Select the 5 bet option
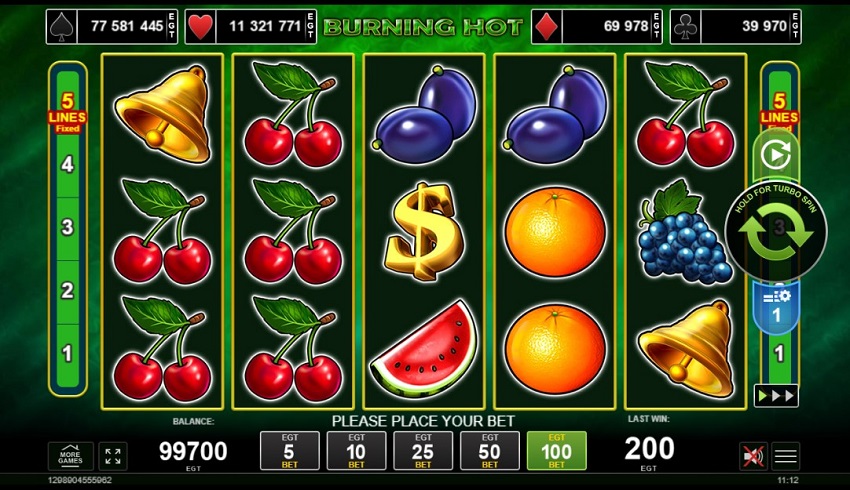This screenshot has width=850, height=490. [289, 450]
